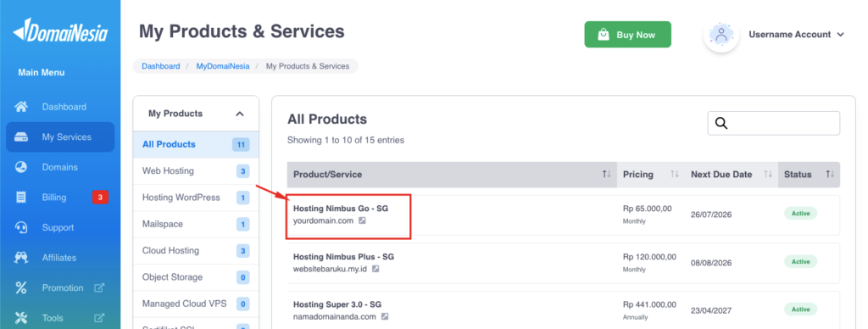
Task: Click the All Products count badge 11
Action: coord(241,144)
